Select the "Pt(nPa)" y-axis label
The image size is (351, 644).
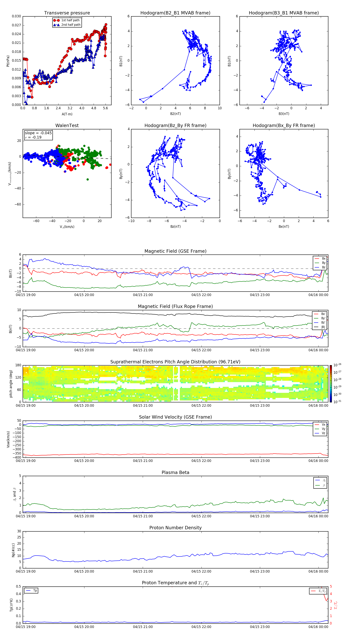click(x=8, y=61)
